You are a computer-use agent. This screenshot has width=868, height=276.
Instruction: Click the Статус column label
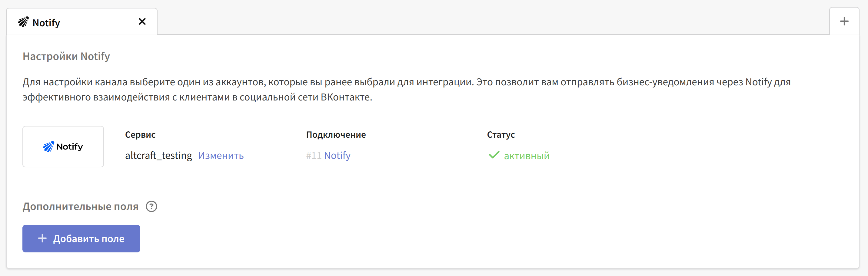coord(501,135)
